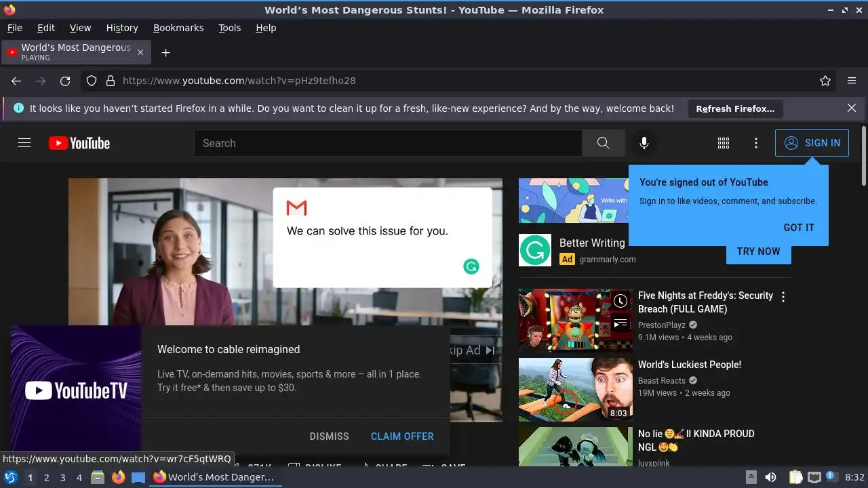Screen dimensions: 868x488
Task: Switch to workspace 2 in taskbar
Action: tap(46, 478)
